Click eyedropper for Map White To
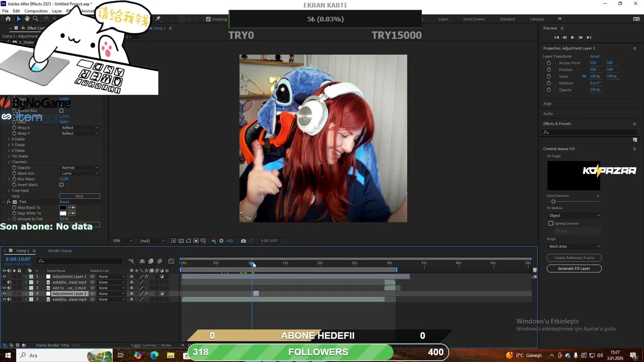Screen dimensions: 644x362 (x=72, y=213)
